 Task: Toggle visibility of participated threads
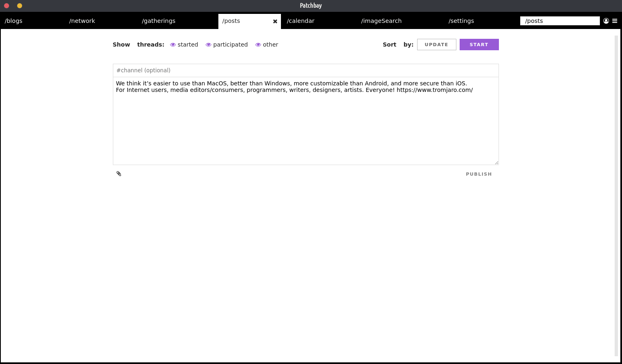click(209, 45)
